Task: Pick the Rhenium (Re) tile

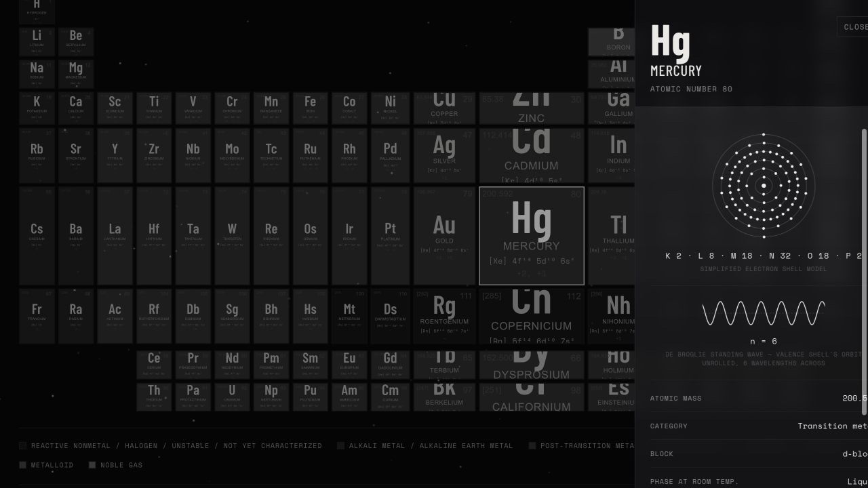Action: pyautogui.click(x=271, y=236)
